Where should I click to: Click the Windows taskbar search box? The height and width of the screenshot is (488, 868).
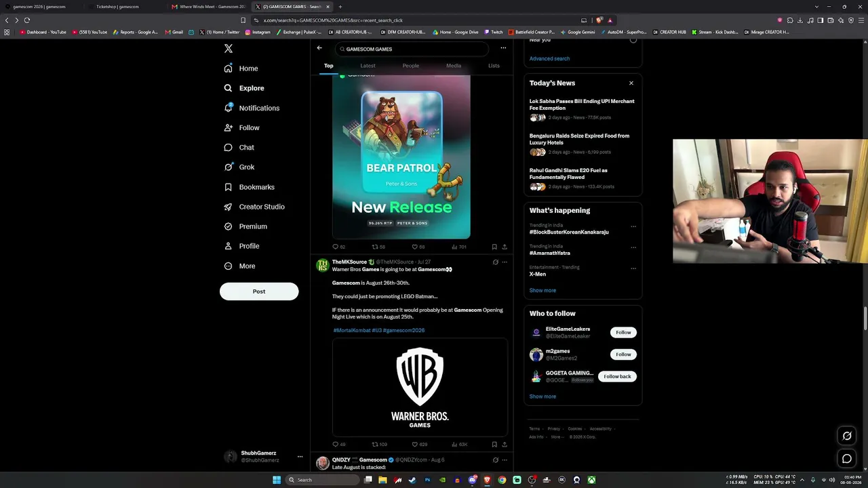pyautogui.click(x=322, y=480)
